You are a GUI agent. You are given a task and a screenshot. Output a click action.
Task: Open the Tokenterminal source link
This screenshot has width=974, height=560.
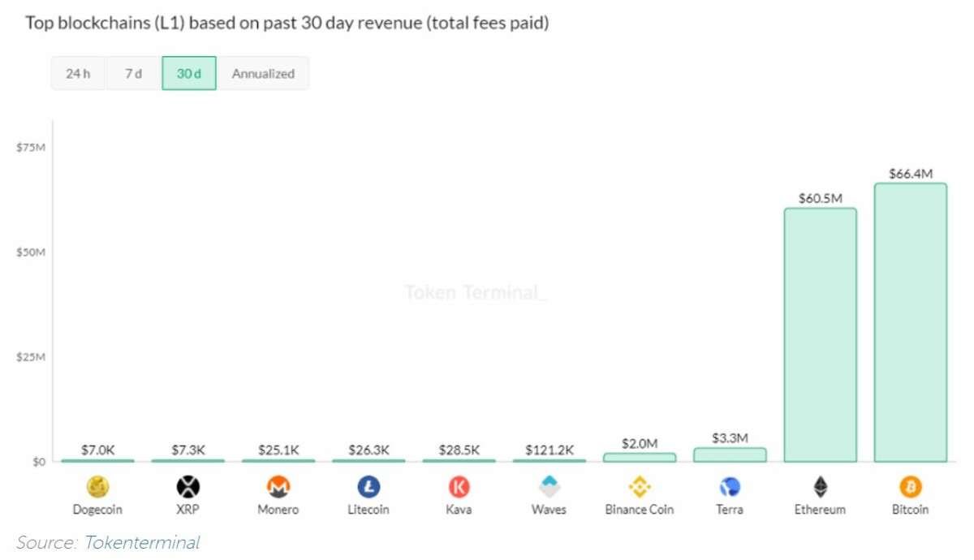142,543
